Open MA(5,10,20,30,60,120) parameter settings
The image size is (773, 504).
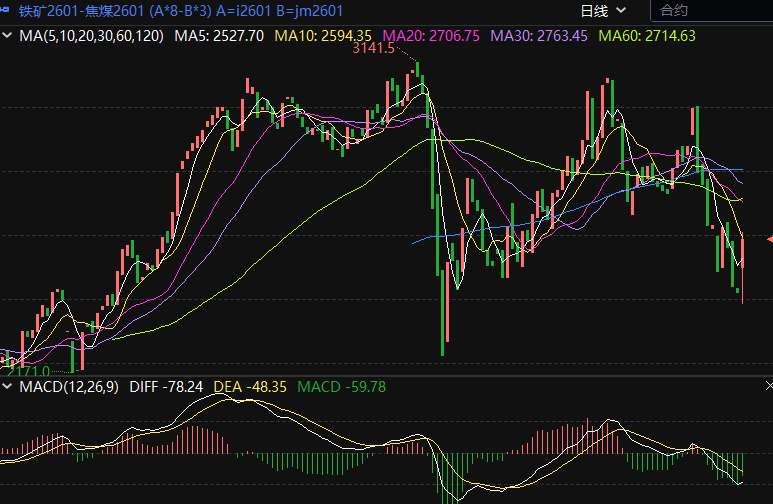coord(91,36)
